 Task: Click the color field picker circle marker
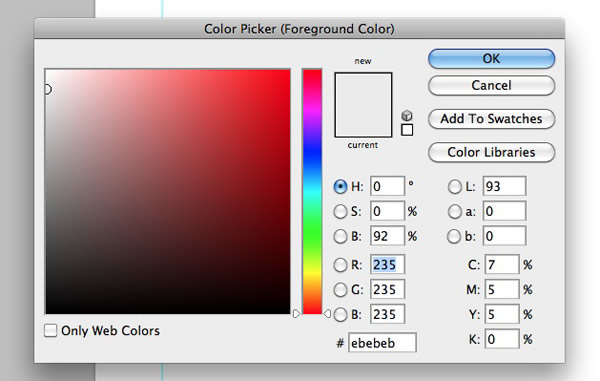coord(48,89)
